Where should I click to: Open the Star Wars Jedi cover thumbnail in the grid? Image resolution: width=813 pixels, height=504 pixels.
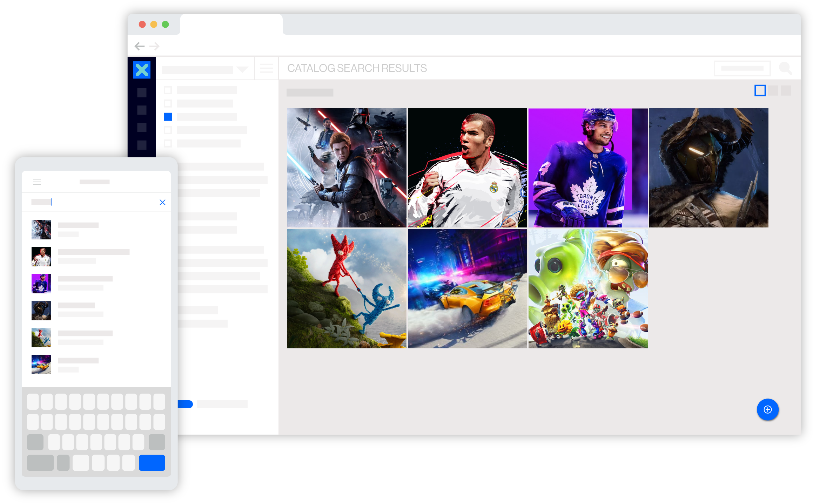tap(347, 168)
